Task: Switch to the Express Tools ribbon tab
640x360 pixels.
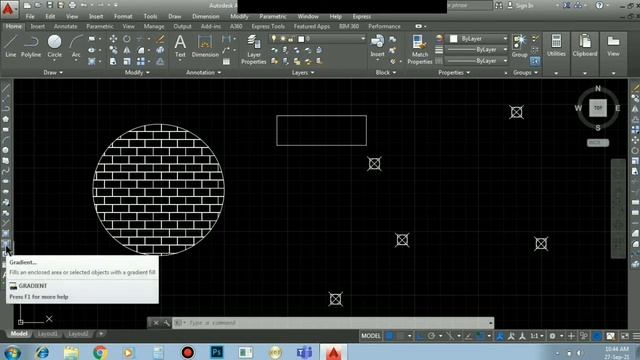Action: [268, 26]
